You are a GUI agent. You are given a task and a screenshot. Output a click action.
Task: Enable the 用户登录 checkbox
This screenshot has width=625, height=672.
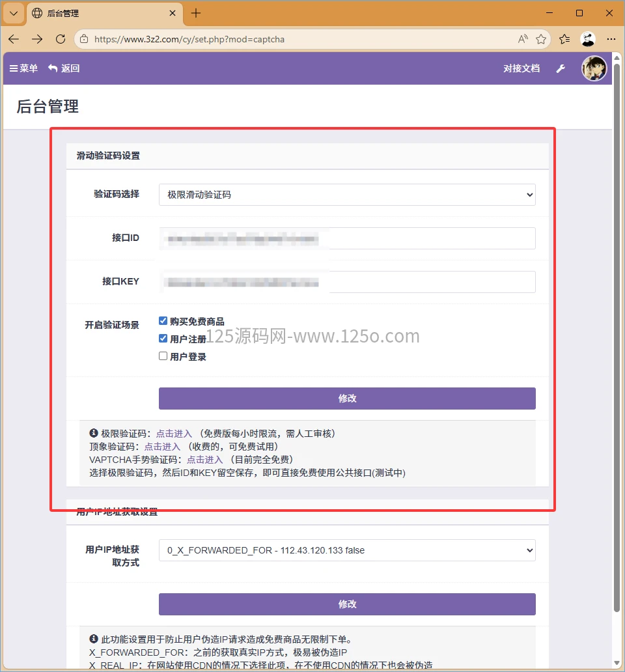(x=163, y=356)
